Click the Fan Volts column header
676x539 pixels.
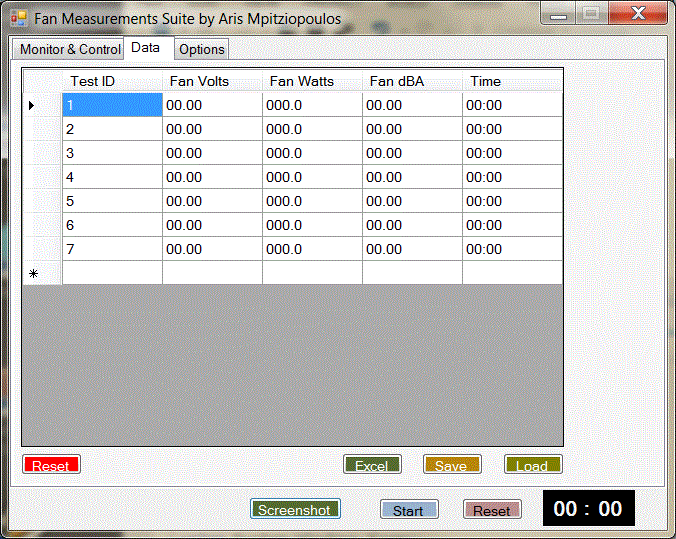click(212, 81)
